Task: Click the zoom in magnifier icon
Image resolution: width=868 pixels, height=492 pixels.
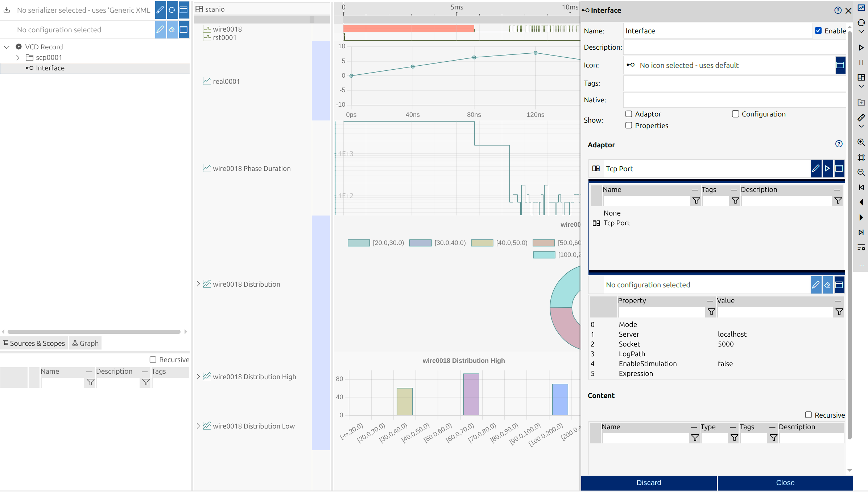Action: pyautogui.click(x=861, y=142)
